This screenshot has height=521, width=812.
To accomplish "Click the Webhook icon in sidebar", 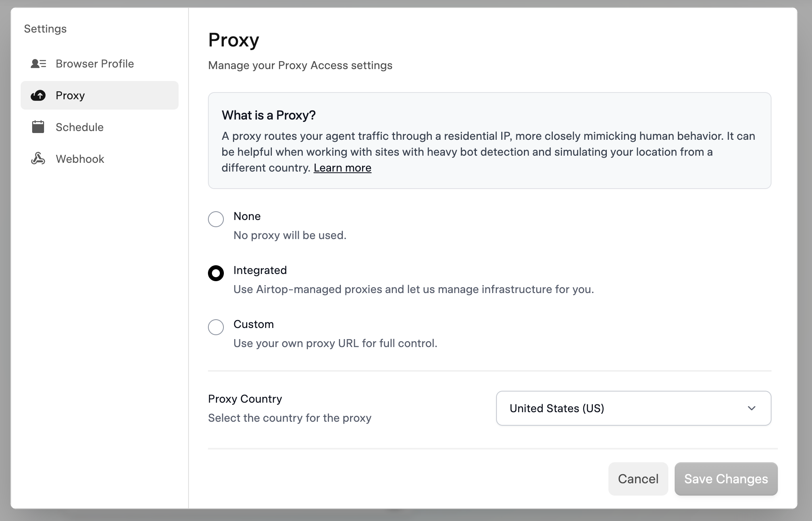I will pos(38,159).
